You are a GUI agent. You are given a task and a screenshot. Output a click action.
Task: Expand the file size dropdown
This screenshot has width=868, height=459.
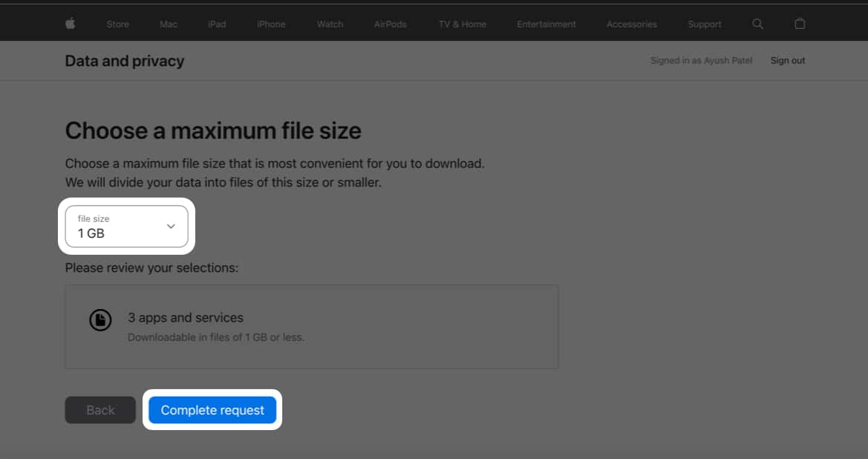point(127,227)
